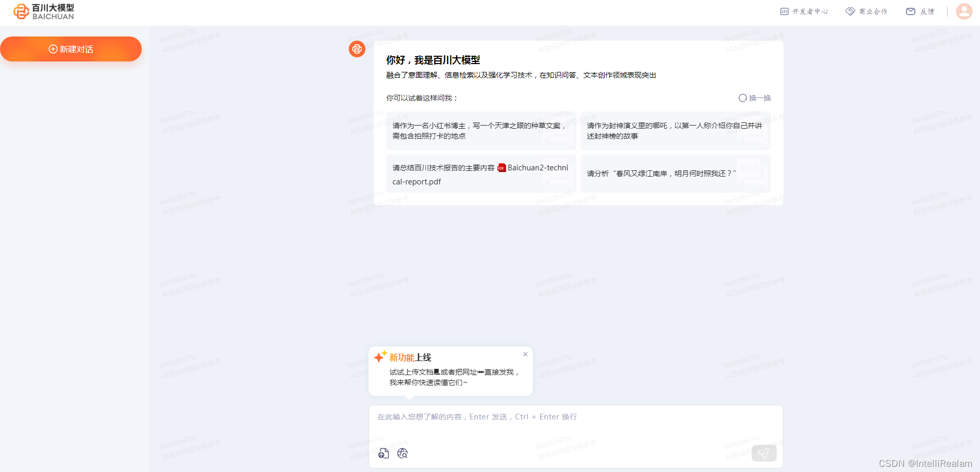Select the Baichuan2 technical report summary prompt
The height and width of the screenshot is (472, 980).
point(481,173)
